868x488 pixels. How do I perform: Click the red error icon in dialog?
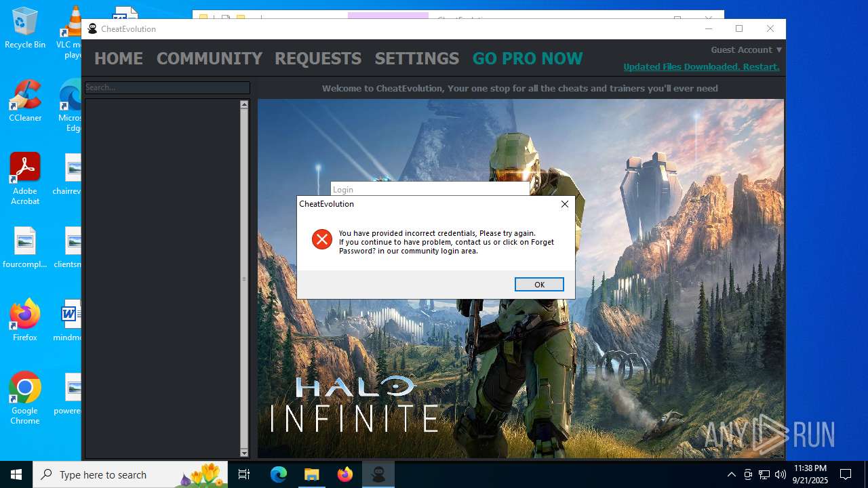(321, 239)
